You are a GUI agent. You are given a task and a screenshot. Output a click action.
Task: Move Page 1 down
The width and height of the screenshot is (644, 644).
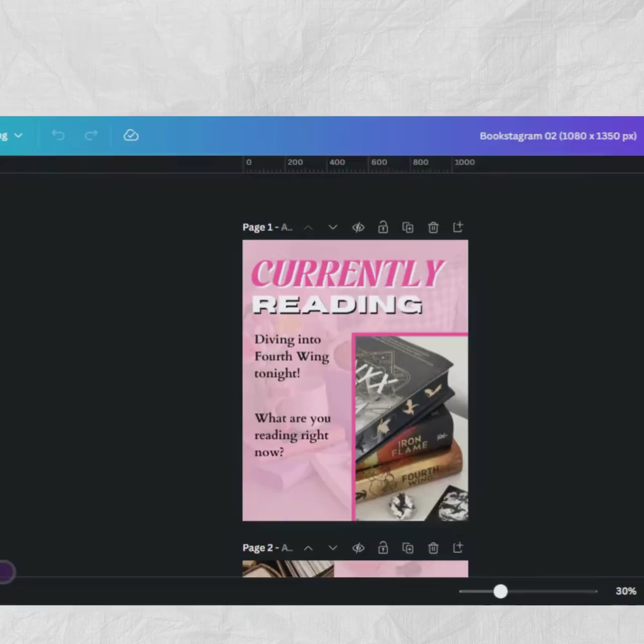coord(333,227)
